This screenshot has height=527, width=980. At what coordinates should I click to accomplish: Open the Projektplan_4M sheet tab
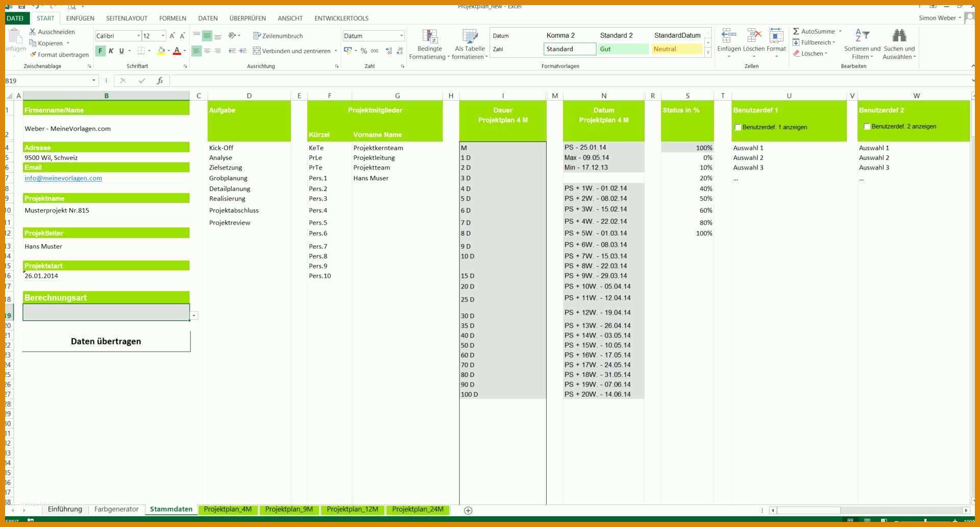(x=228, y=510)
